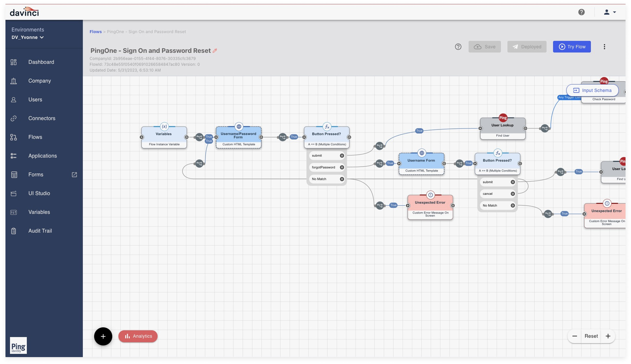
Task: Click the Forms sidebar icon
Action: (14, 175)
